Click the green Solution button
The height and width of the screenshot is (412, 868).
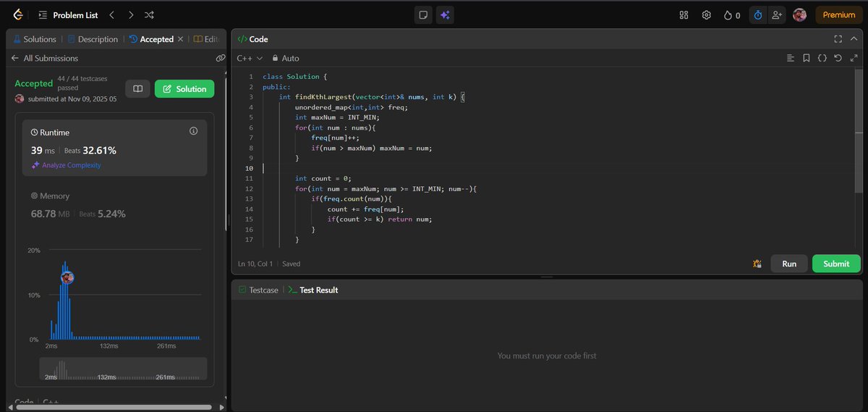tap(184, 89)
